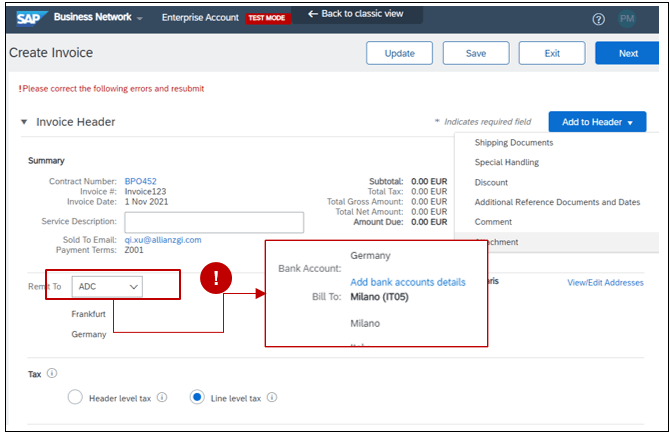Open contract number BPO452 link
The height and width of the screenshot is (434, 670).
[141, 181]
